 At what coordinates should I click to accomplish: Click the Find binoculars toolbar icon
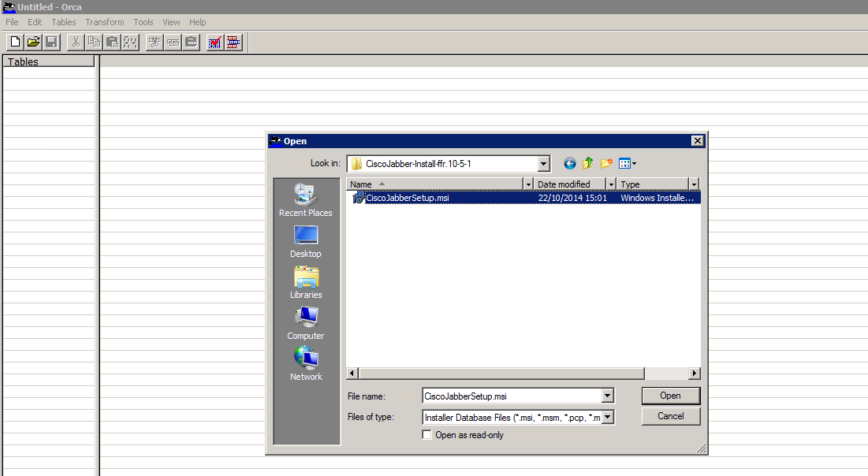click(131, 42)
